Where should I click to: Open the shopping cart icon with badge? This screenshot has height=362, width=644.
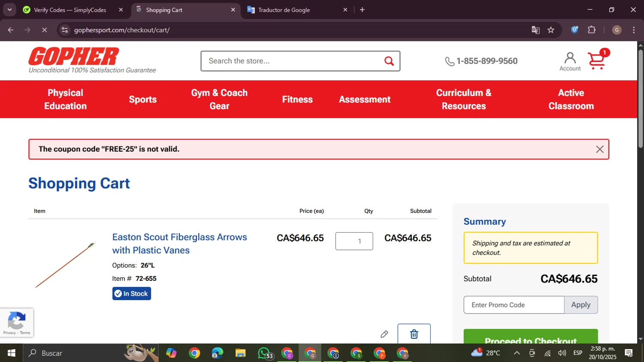click(598, 59)
